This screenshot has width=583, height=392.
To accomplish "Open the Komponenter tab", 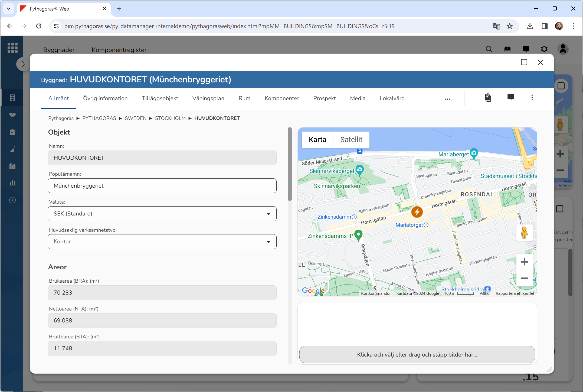I will (x=282, y=99).
